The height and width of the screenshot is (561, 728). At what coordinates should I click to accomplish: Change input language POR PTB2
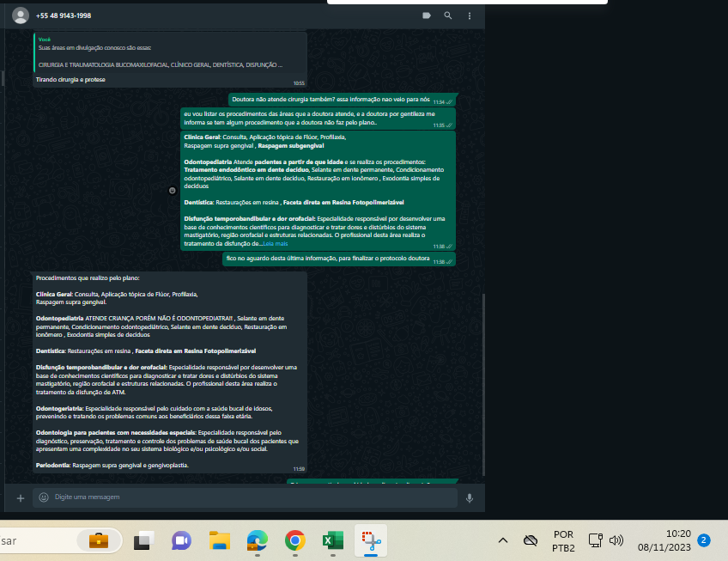coord(563,541)
